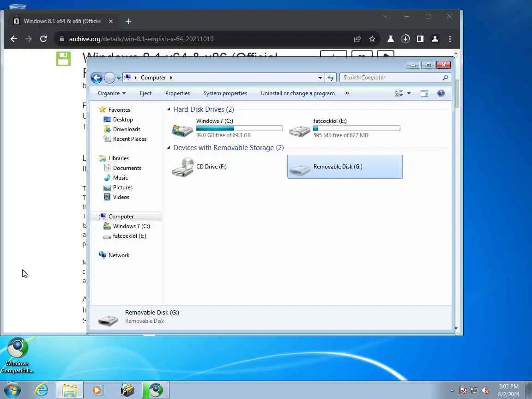Screen dimensions: 532x399
Task: Focus the Search Computer field
Action: pos(391,78)
